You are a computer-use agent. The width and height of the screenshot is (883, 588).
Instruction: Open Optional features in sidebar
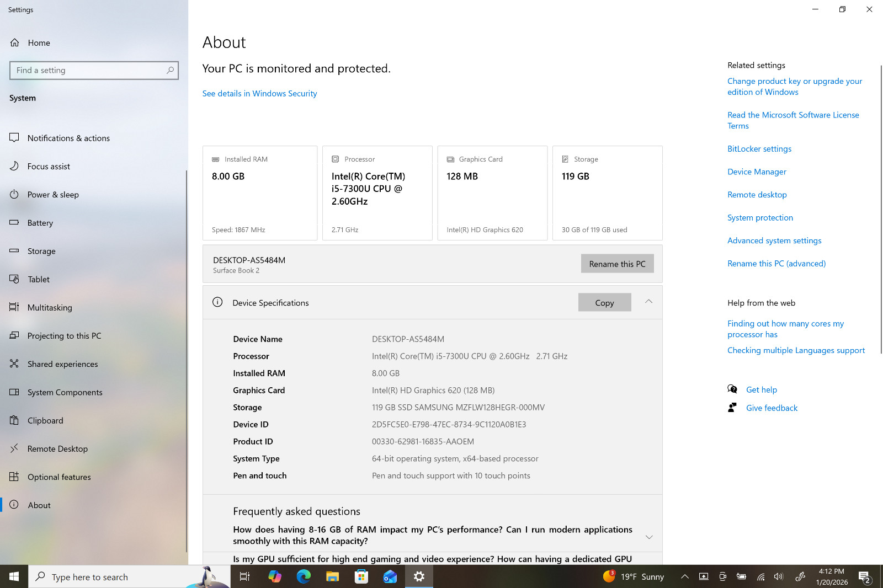pyautogui.click(x=59, y=477)
